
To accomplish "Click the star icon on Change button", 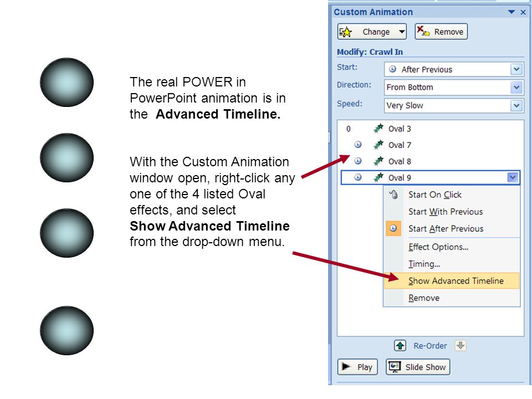I will click(x=346, y=32).
